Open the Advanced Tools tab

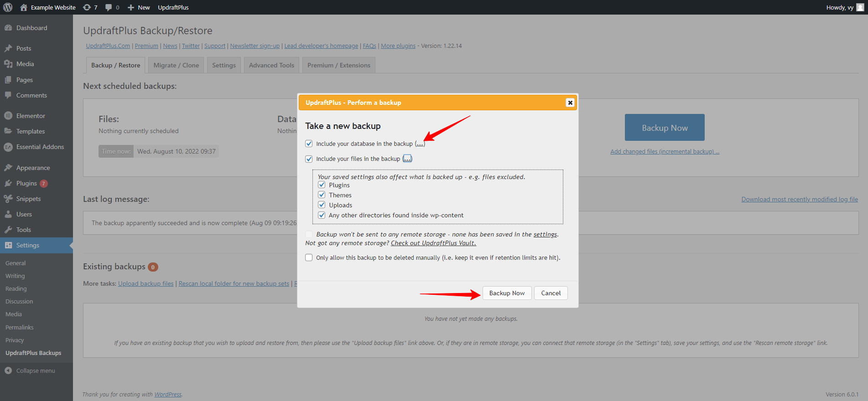[271, 65]
